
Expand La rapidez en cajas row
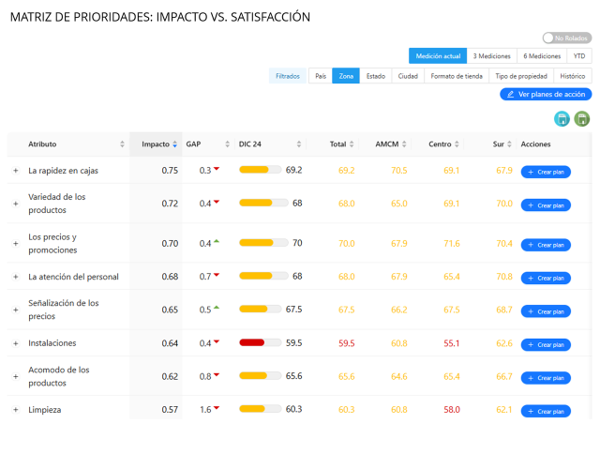tap(16, 171)
